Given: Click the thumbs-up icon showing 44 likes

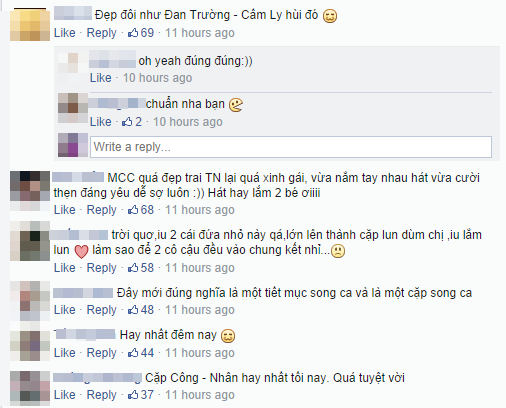Looking at the screenshot, I should point(133,352).
